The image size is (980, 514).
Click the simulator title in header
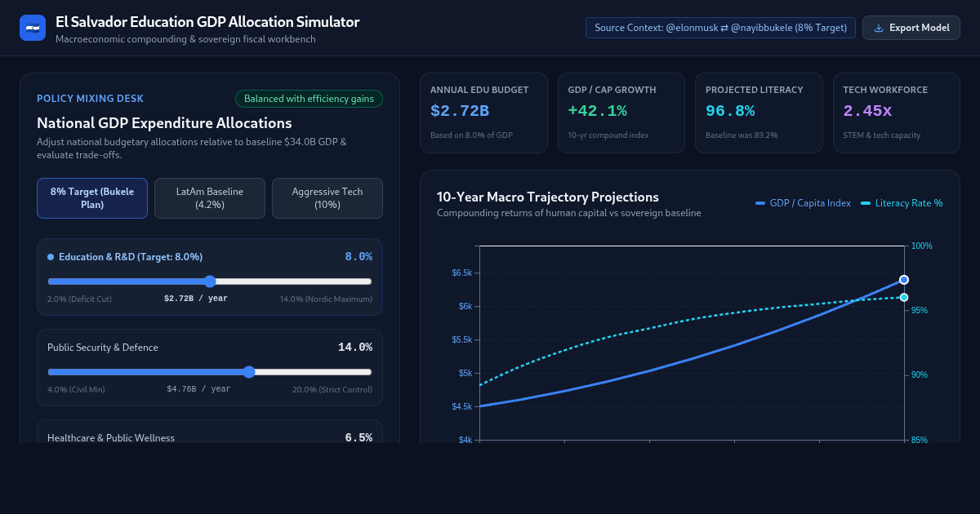coord(207,22)
